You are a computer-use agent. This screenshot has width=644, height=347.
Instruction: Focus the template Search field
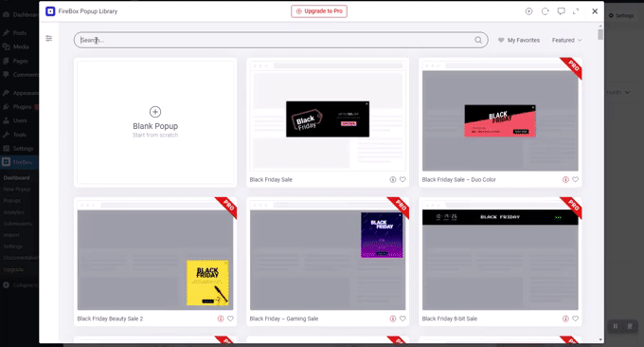281,40
